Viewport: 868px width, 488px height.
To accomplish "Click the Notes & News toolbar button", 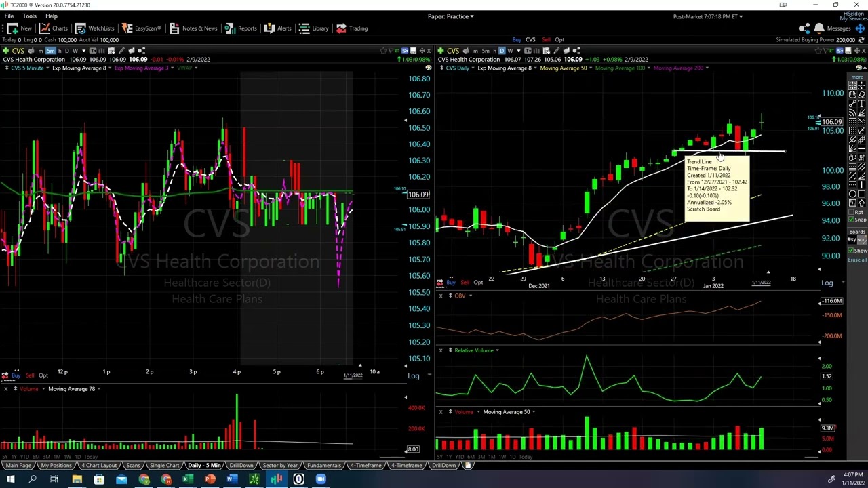I will click(193, 28).
